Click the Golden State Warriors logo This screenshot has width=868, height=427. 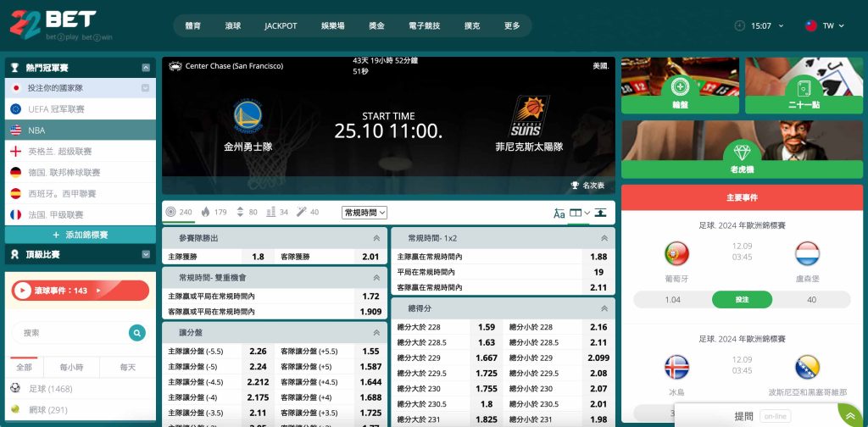pos(248,117)
